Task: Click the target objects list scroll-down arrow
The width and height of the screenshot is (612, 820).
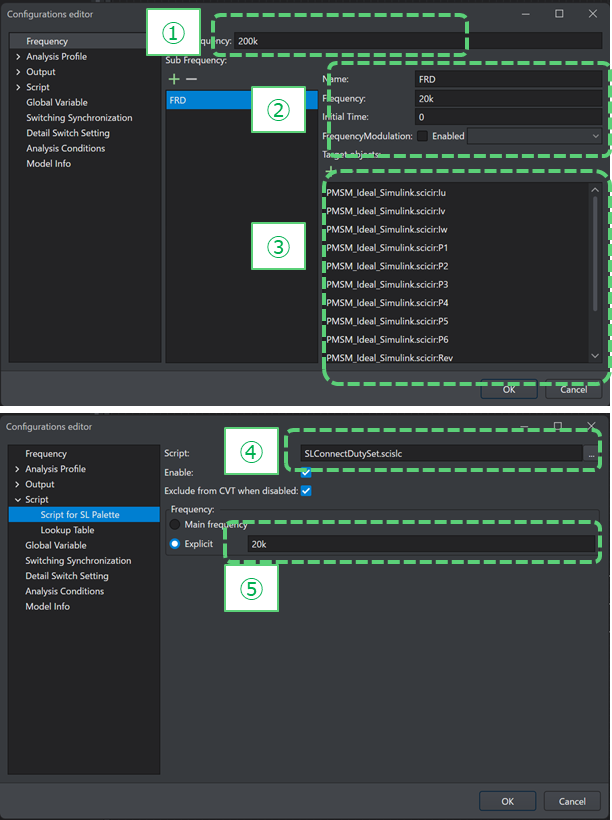Action: pyautogui.click(x=595, y=356)
